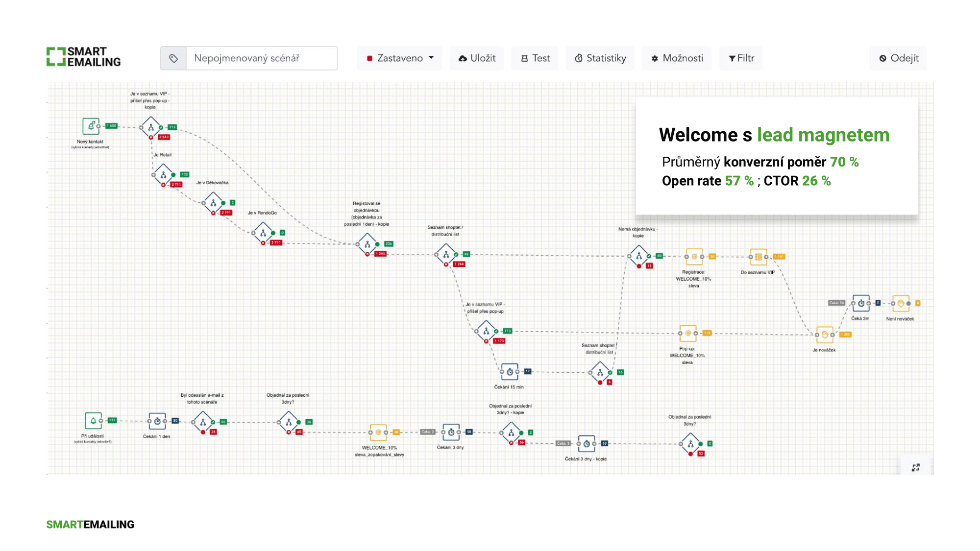The image size is (980, 551).
Task: Select the Je v Děkovačka condition node
Action: (x=213, y=203)
